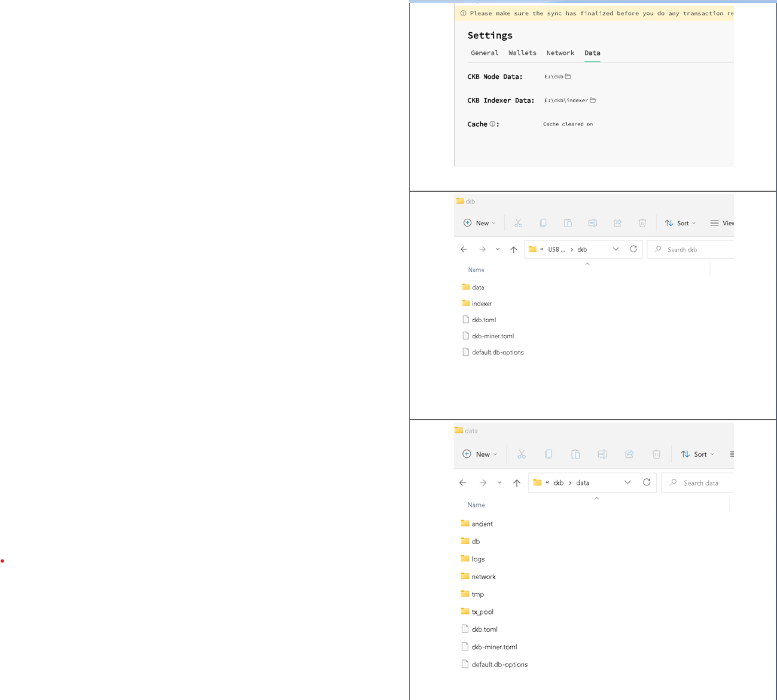Select network folder in data window
The width and height of the screenshot is (777, 700).
[478, 576]
